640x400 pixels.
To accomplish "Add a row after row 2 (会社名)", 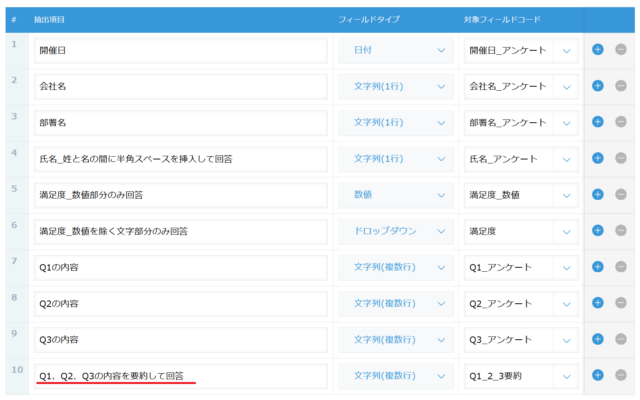I will (598, 86).
